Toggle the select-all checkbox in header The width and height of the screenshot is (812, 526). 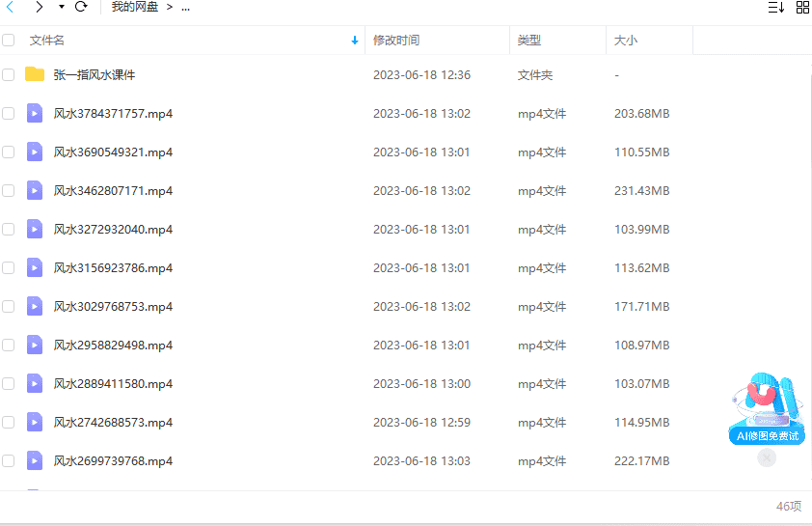click(x=9, y=41)
